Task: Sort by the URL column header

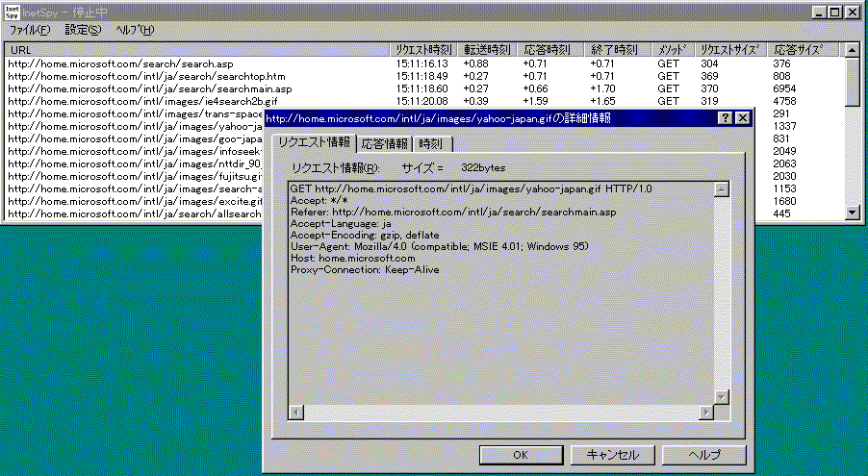Action: point(197,50)
